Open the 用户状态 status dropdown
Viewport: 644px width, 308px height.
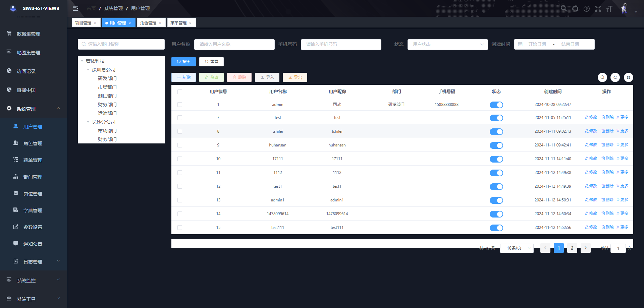click(x=447, y=44)
